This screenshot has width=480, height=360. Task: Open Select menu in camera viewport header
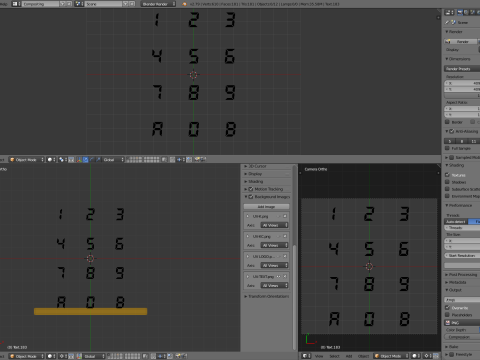click(x=334, y=356)
